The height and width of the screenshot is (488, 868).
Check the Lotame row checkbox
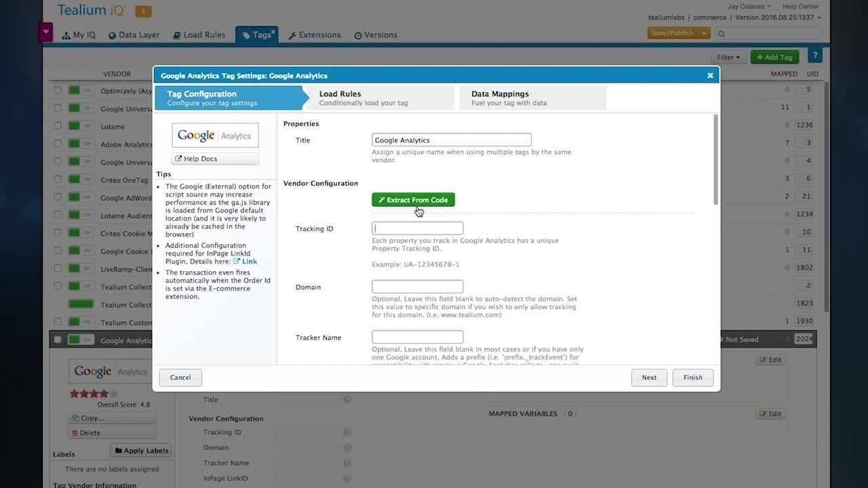(x=58, y=126)
